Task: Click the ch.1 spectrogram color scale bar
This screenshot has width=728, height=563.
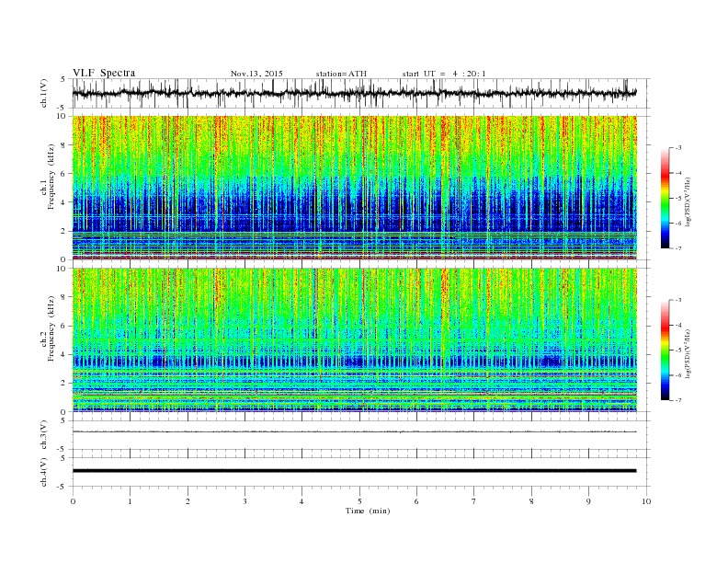Action: [665, 198]
